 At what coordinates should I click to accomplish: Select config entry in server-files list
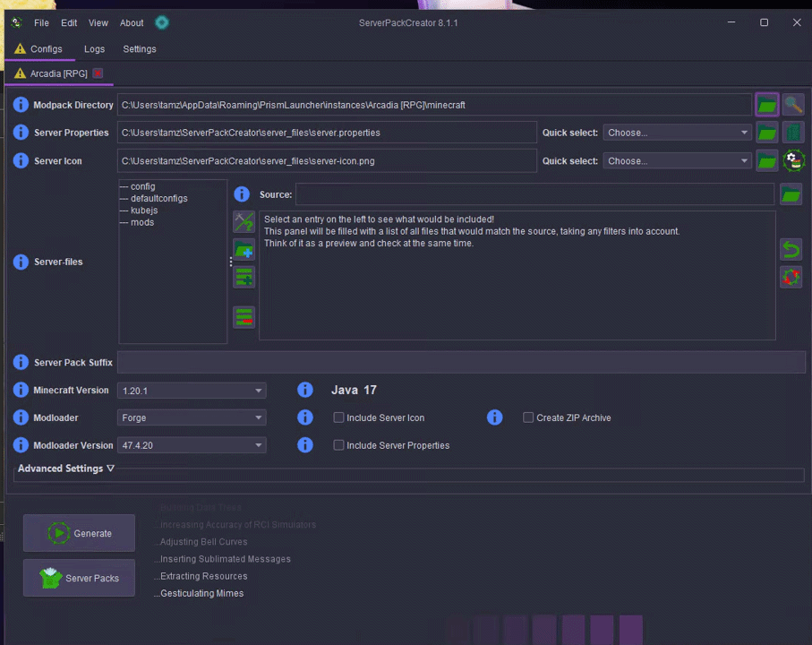click(142, 186)
